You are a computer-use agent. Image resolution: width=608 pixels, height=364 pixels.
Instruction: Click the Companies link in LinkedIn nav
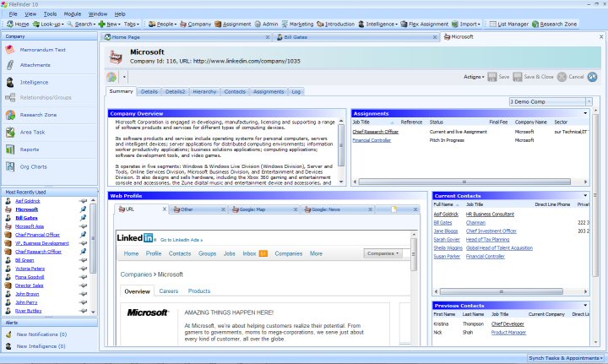(x=289, y=253)
